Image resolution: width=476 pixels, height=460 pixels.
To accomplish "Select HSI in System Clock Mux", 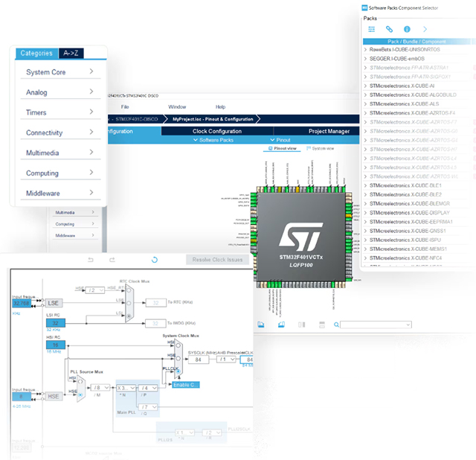I will (178, 346).
